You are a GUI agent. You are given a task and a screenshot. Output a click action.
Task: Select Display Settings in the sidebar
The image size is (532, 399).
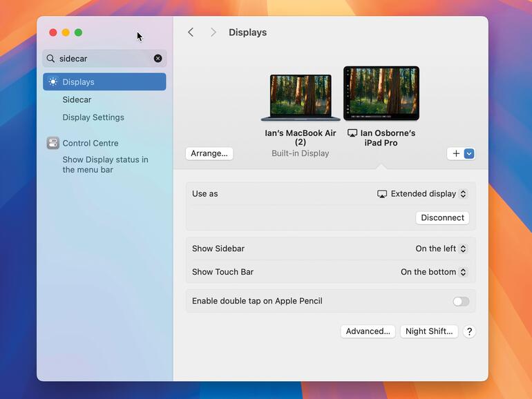[x=93, y=117]
